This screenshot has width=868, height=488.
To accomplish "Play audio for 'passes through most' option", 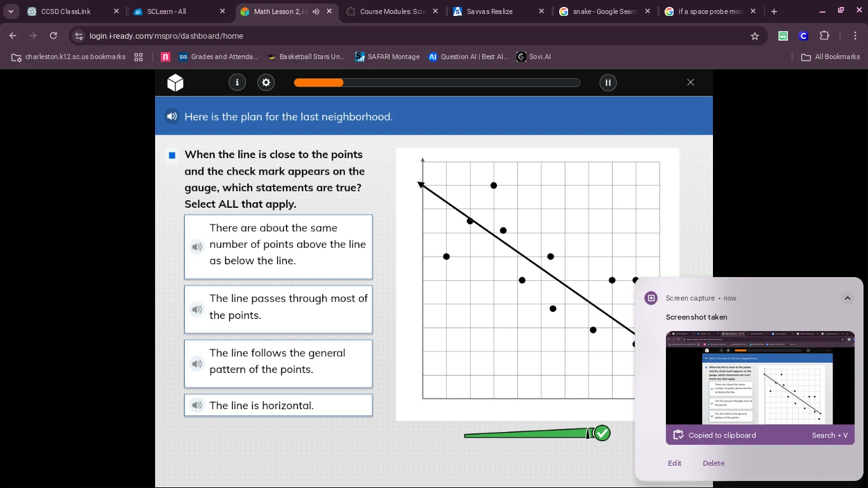I will tap(197, 309).
